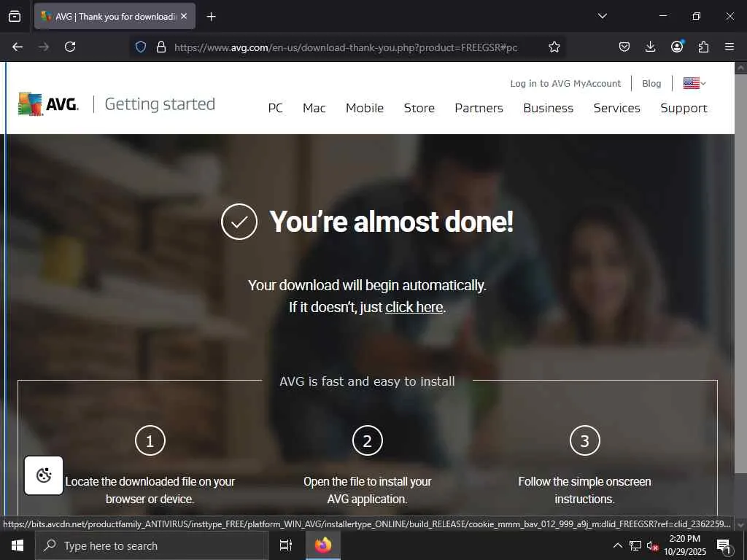Open the AVG Blog link
Viewport: 747px width, 560px height.
coord(651,83)
